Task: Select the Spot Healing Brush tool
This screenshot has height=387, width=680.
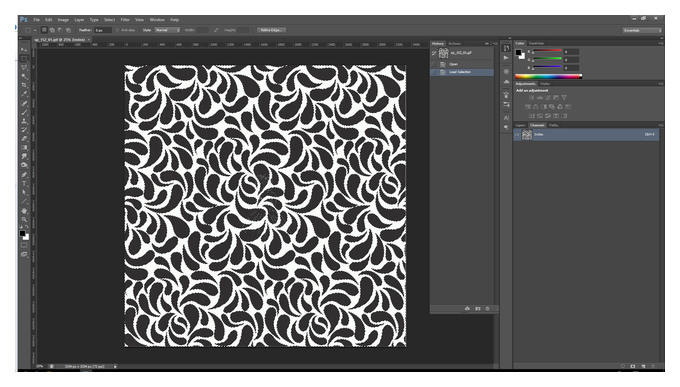Action: point(24,103)
